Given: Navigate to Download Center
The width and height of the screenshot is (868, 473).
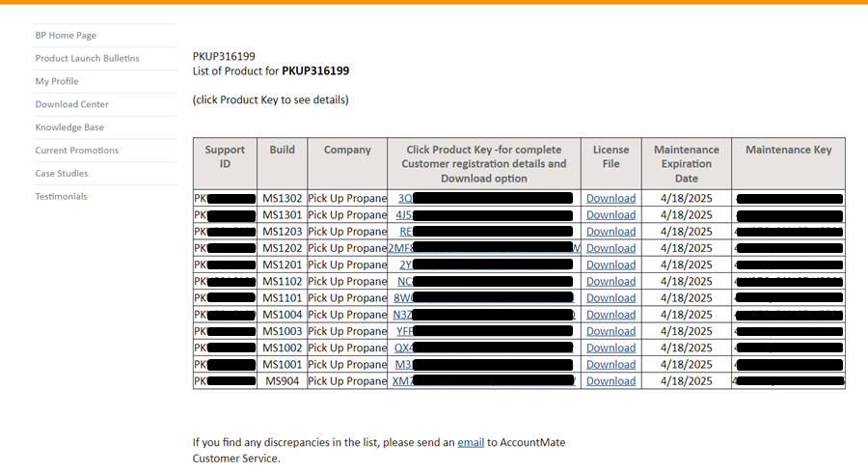Looking at the screenshot, I should tap(72, 104).
